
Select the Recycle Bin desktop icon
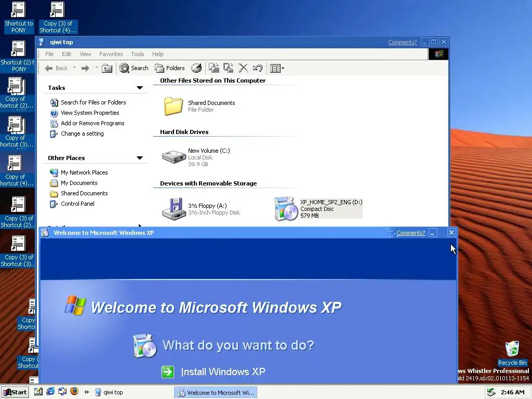(512, 353)
